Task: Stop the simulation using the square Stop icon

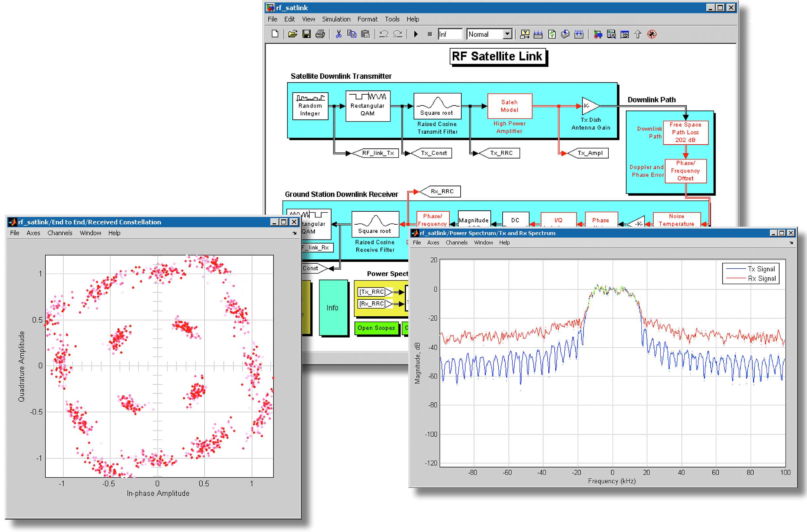Action: tap(430, 34)
